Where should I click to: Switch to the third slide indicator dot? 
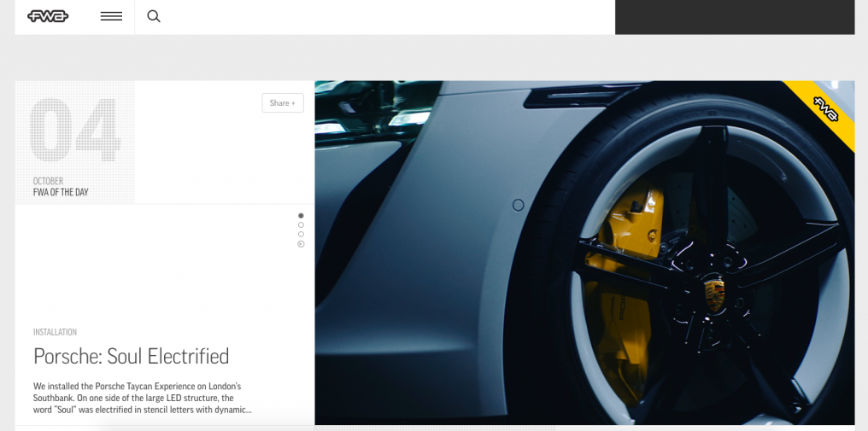point(301,235)
